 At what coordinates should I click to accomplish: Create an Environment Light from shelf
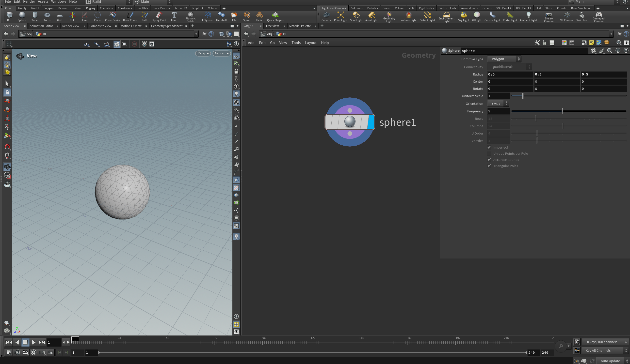pyautogui.click(x=446, y=16)
